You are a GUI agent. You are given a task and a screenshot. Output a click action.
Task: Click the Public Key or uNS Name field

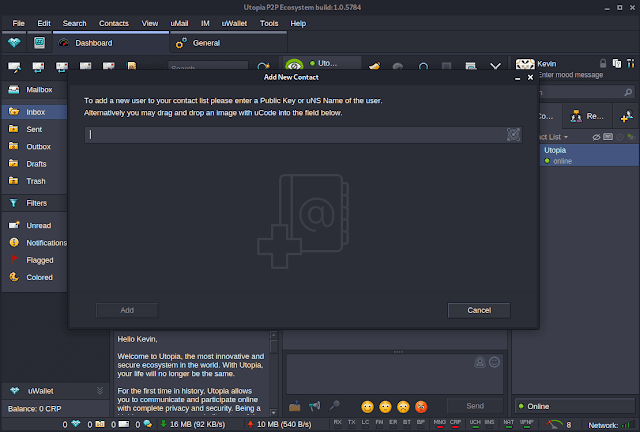point(295,134)
